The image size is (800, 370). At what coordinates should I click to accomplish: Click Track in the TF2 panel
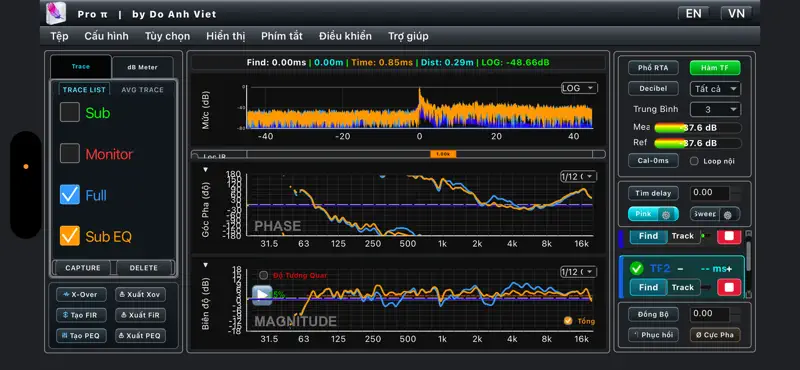tap(683, 287)
